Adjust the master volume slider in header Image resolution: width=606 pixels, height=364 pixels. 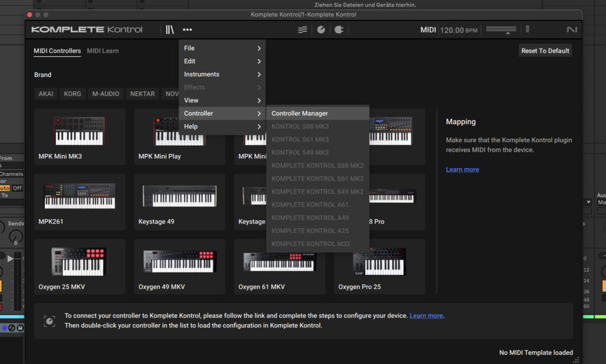pyautogui.click(x=501, y=30)
